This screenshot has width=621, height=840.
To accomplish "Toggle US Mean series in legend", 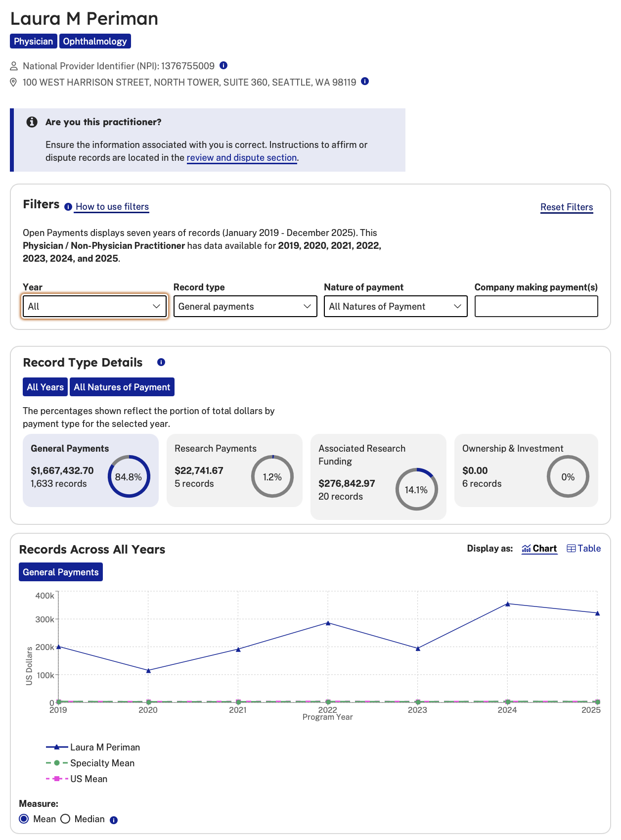I will click(77, 779).
